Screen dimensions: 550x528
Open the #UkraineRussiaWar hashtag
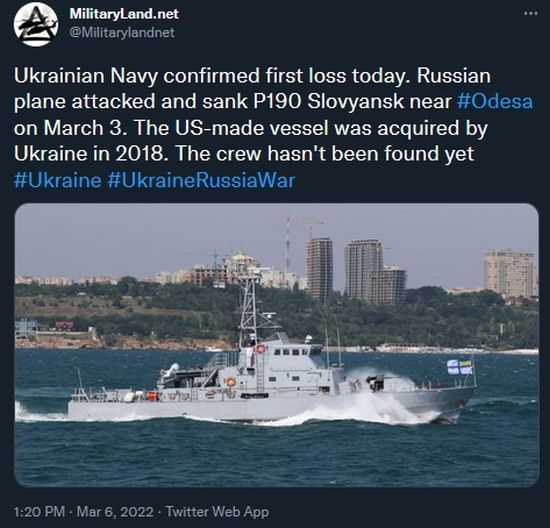pos(201,180)
